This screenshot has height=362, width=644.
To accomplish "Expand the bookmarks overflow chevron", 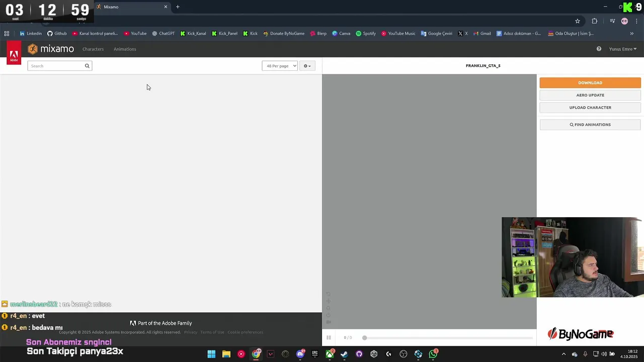I will (x=632, y=34).
